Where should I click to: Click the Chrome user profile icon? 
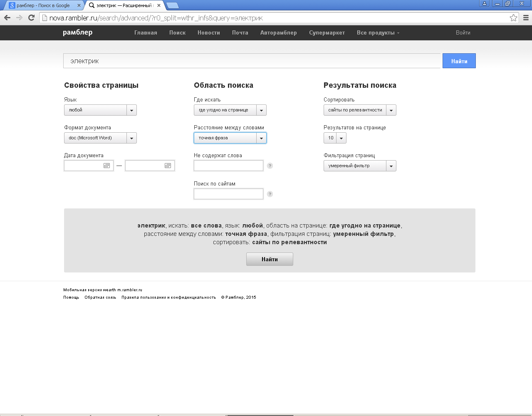pyautogui.click(x=484, y=3)
